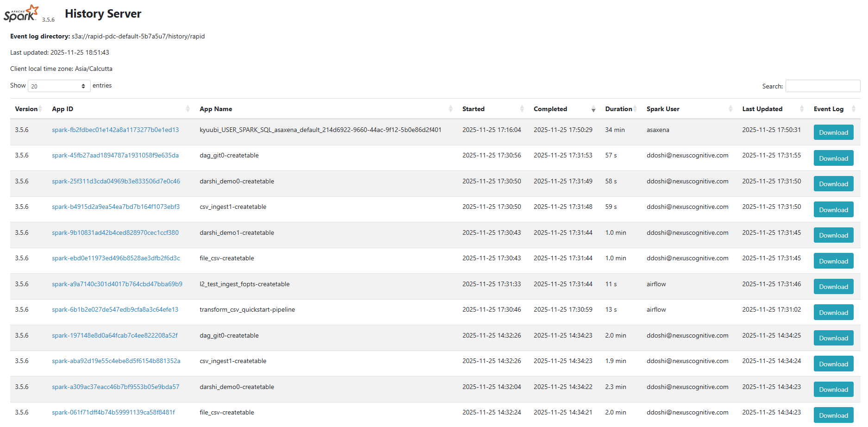Click 'transform_csv_quickstart-pipeline' app name
868x427 pixels.
247,309
